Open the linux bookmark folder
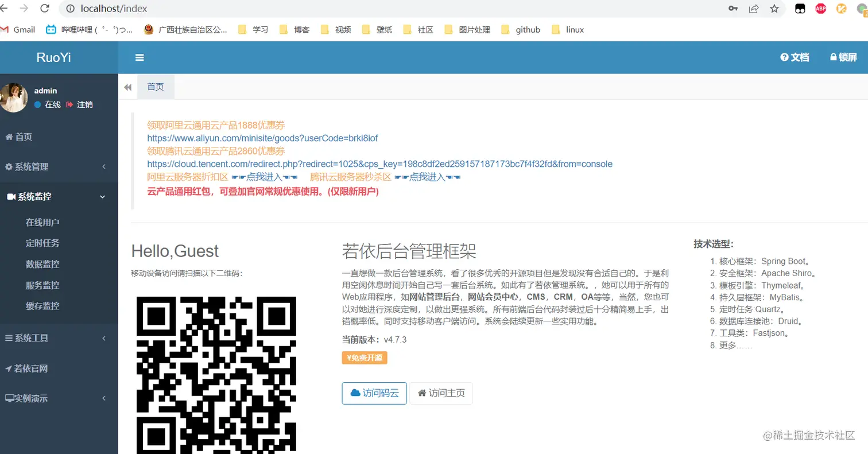The image size is (868, 454). pos(568,30)
